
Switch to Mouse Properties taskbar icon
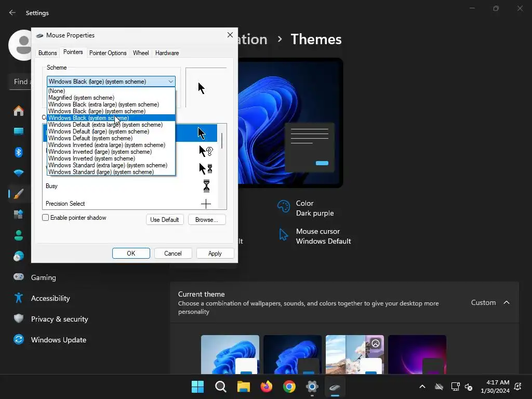335,387
